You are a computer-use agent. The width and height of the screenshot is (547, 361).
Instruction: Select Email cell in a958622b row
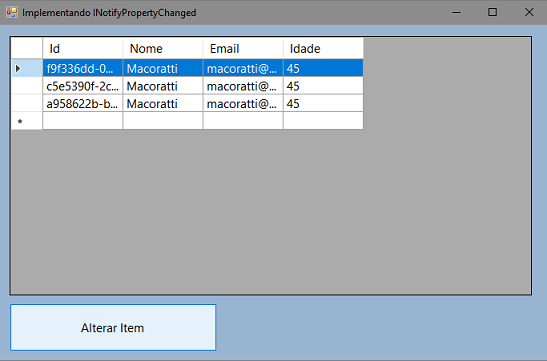click(x=243, y=103)
